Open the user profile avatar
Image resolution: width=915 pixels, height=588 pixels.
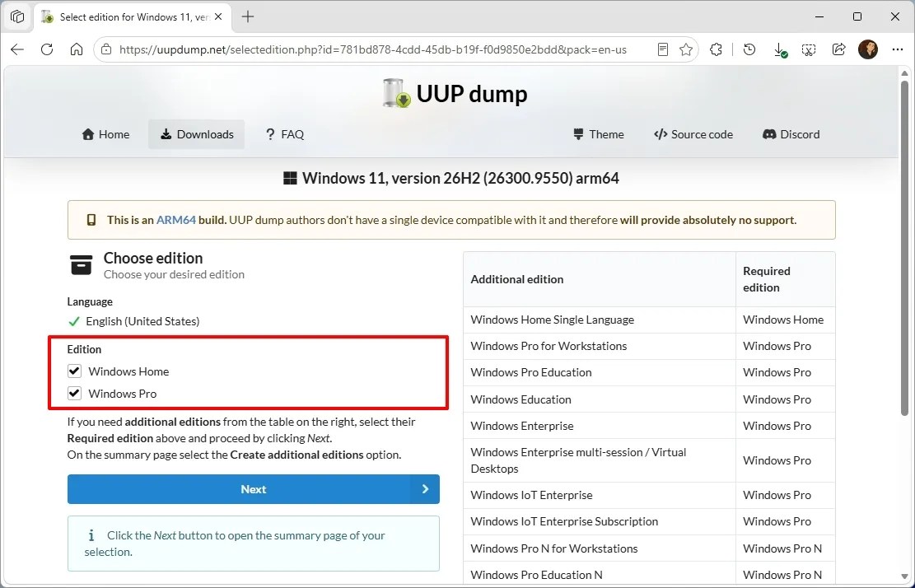coord(868,49)
